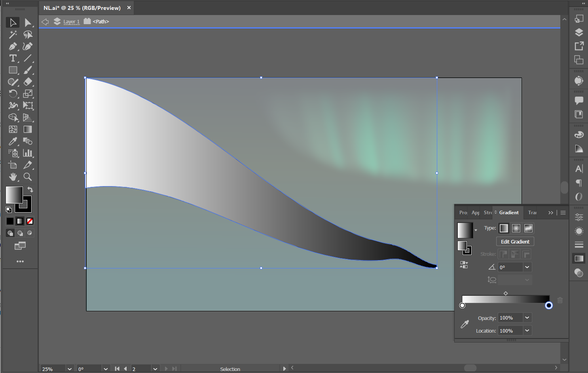Click the gradient panel color picker eyedropper
The image size is (588, 373).
(x=465, y=324)
